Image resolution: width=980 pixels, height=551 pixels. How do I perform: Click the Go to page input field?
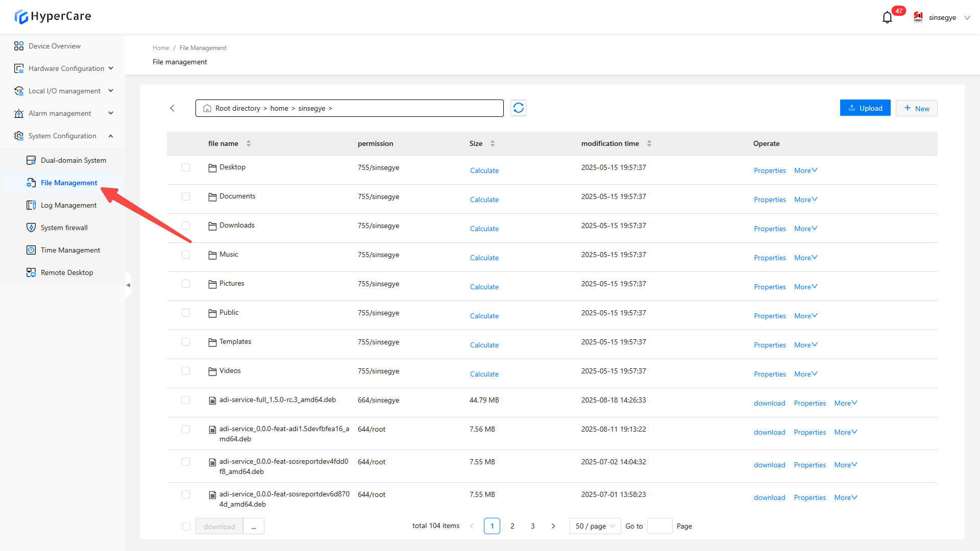(x=659, y=526)
